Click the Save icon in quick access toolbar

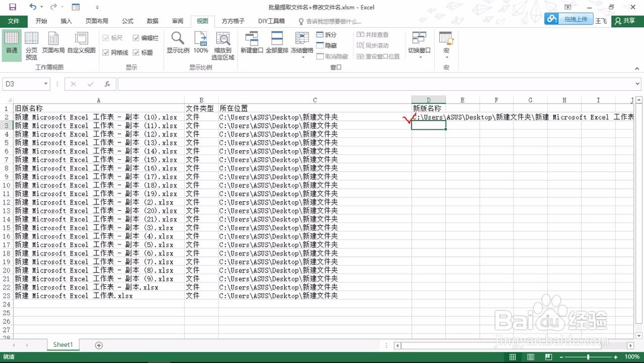click(x=13, y=7)
